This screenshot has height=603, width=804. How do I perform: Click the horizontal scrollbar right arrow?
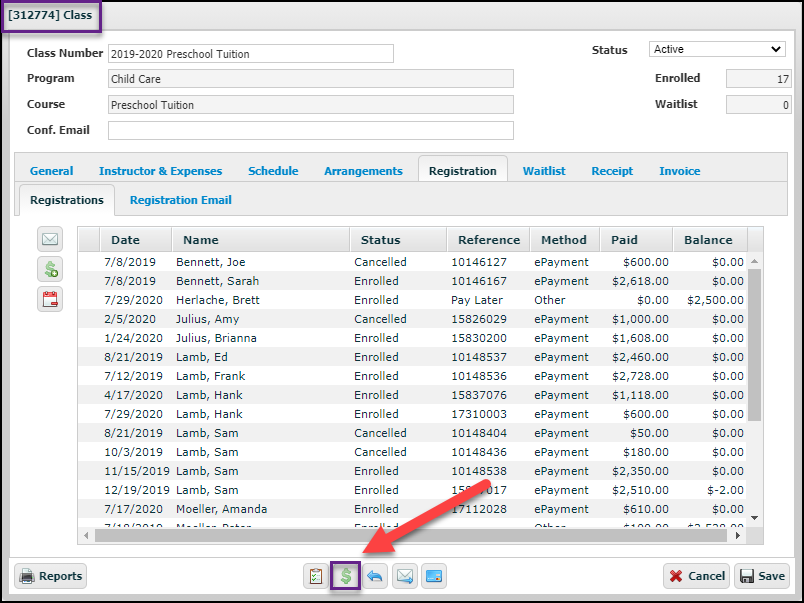[x=737, y=536]
